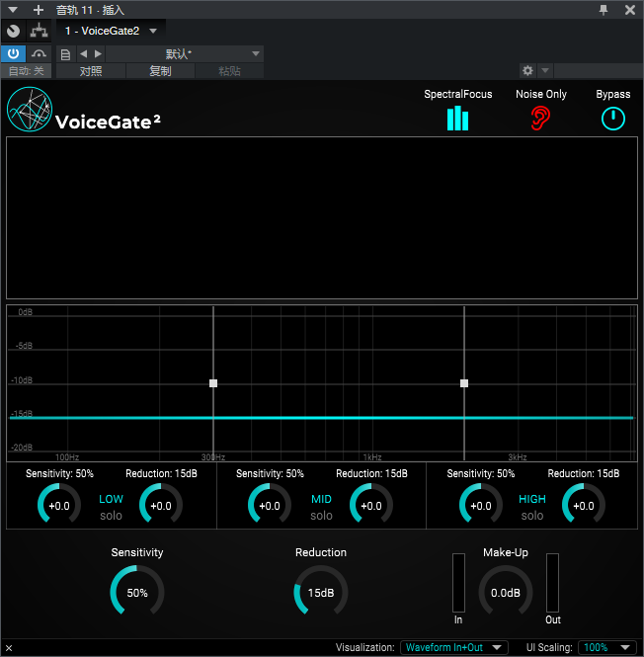The height and width of the screenshot is (657, 644).
Task: Open the top-left window menu triangle
Action: (13, 10)
